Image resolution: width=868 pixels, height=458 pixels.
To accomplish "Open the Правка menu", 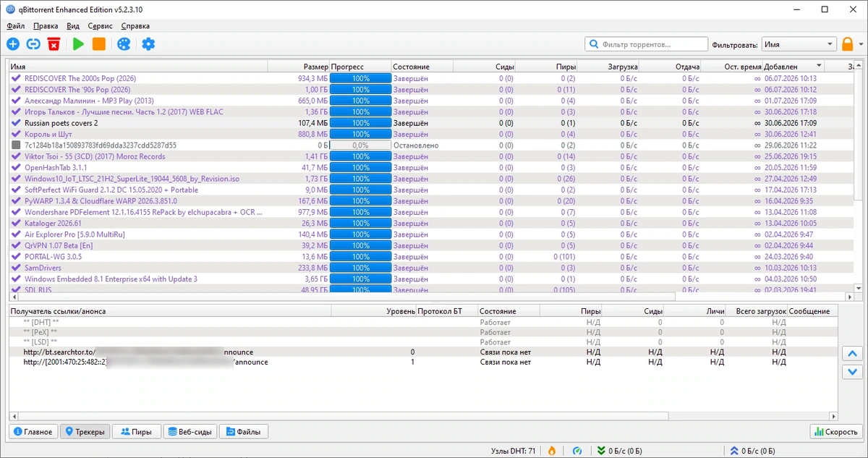I will click(x=46, y=26).
